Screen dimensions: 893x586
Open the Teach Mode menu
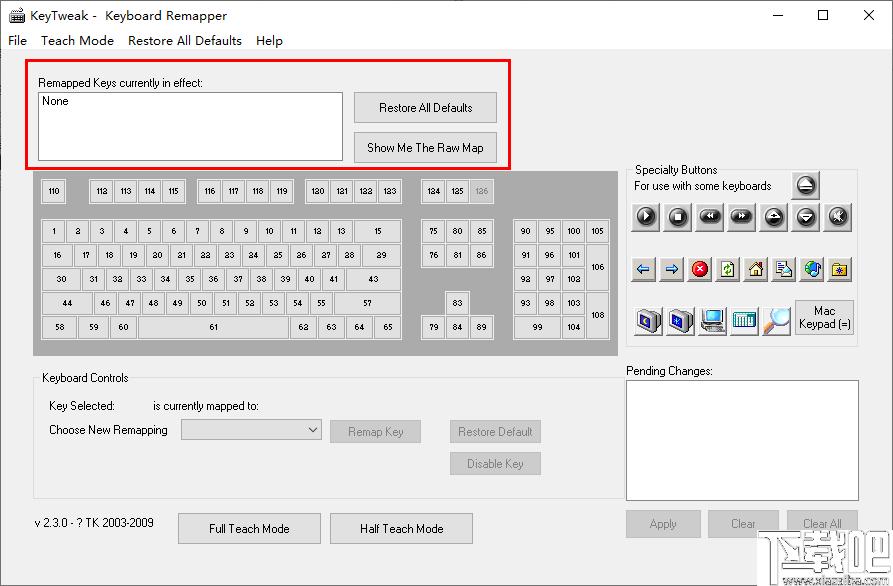click(77, 40)
